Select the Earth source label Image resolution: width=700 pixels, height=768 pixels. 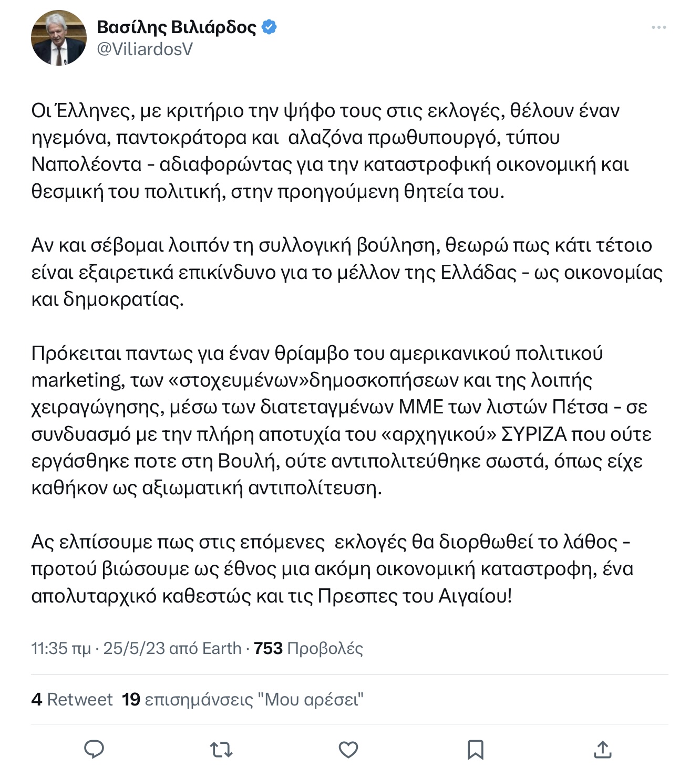[222, 648]
